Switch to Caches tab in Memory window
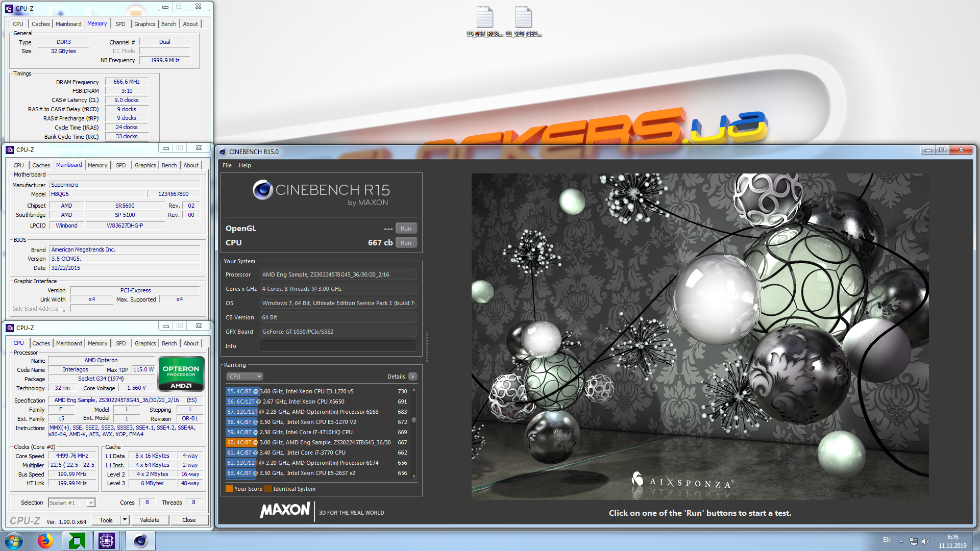 point(41,24)
